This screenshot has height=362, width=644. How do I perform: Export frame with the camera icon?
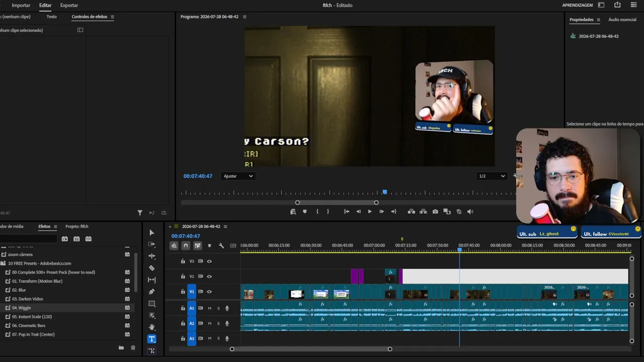point(435,212)
